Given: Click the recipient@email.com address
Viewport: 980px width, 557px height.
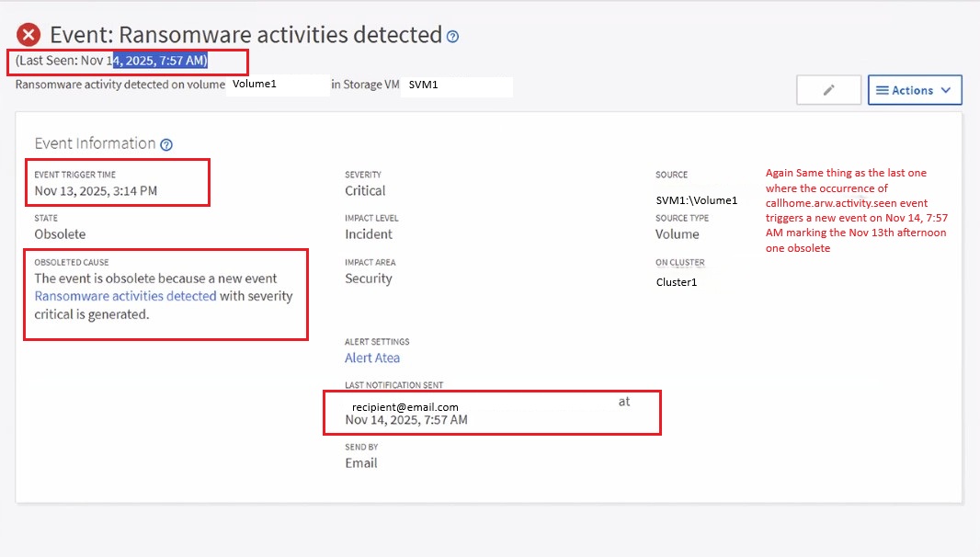Looking at the screenshot, I should pyautogui.click(x=405, y=406).
